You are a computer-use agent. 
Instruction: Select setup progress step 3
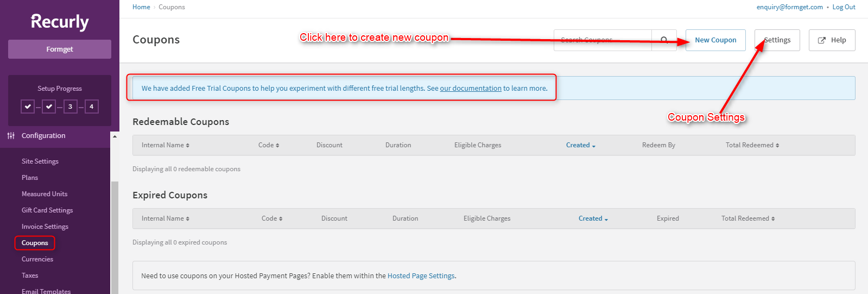click(x=70, y=107)
